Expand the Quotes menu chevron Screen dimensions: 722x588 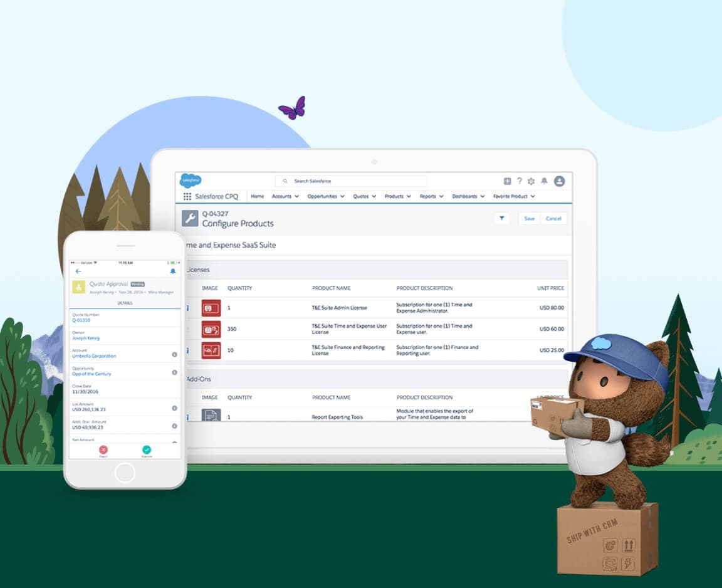[374, 197]
